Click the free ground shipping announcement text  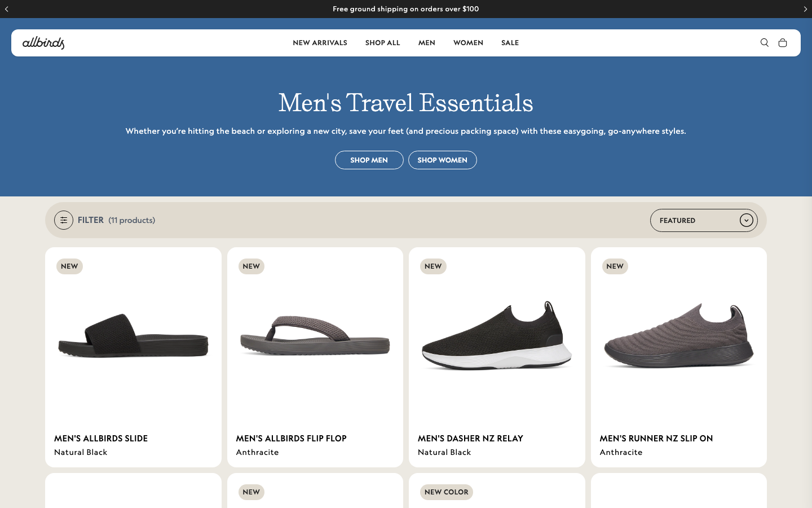click(x=406, y=9)
